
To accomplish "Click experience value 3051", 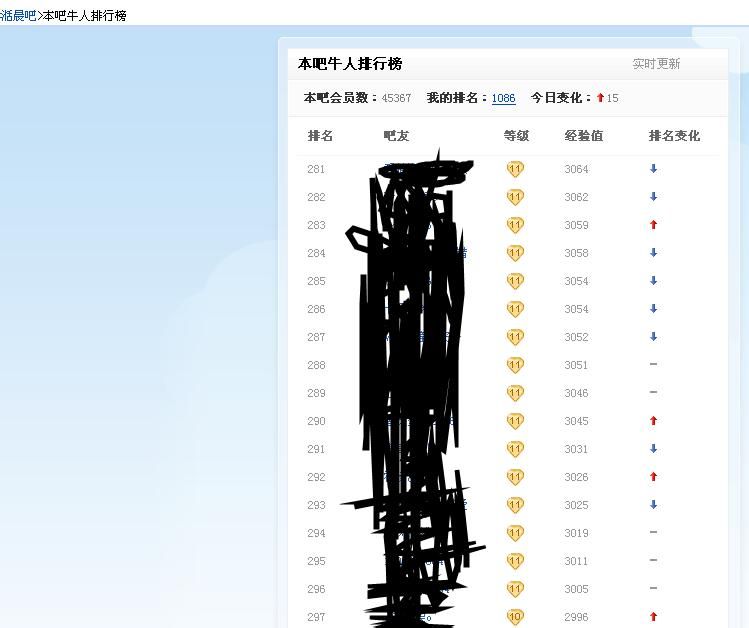I will click(577, 365).
